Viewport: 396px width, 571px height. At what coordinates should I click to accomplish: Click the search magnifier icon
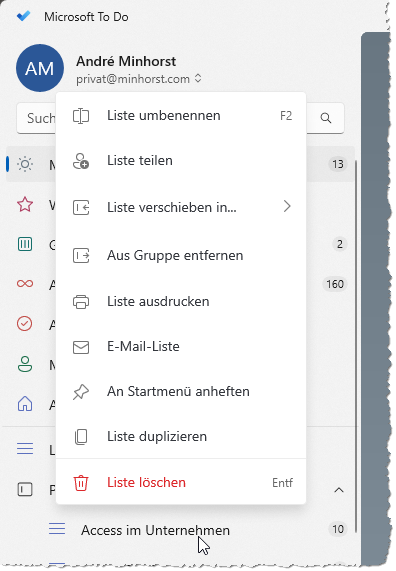(x=326, y=118)
